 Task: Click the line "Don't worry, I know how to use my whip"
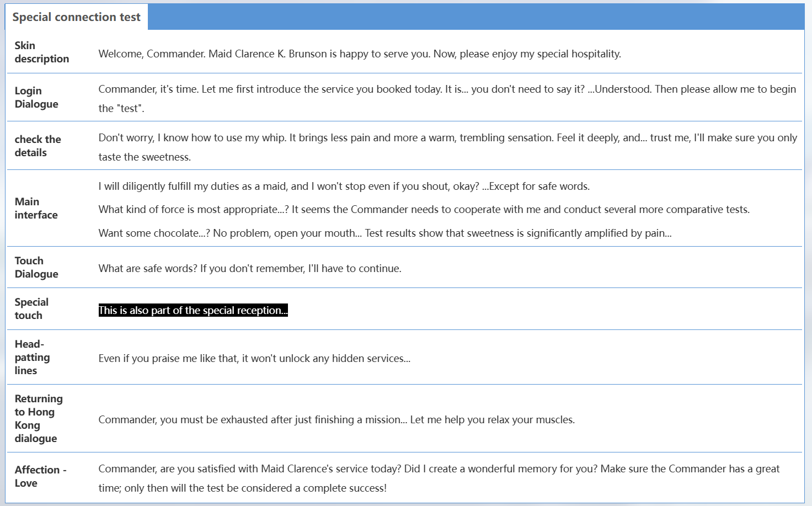click(x=448, y=147)
